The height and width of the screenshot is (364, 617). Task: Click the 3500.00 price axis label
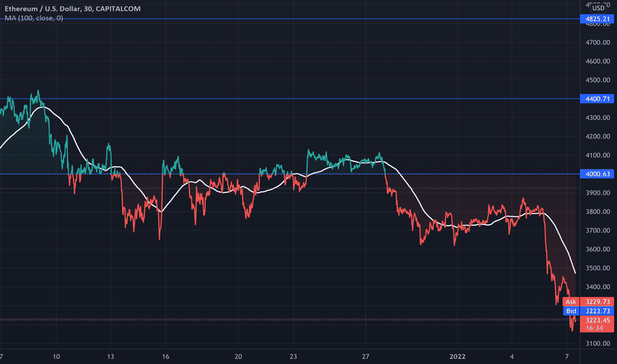tap(598, 268)
